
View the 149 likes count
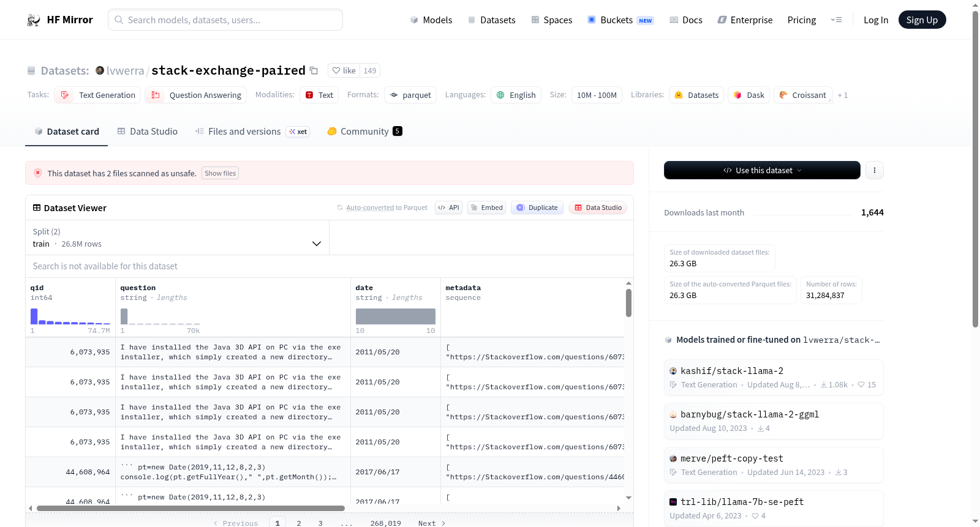pos(370,70)
